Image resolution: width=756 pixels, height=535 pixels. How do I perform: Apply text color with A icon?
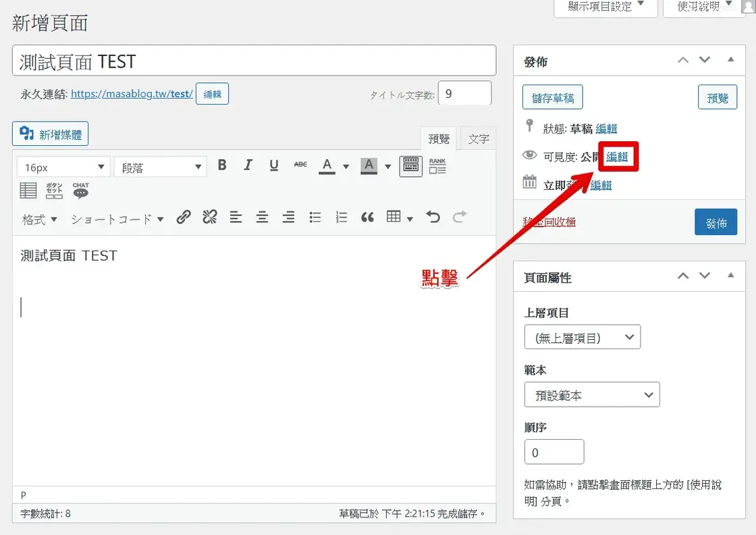pos(327,165)
